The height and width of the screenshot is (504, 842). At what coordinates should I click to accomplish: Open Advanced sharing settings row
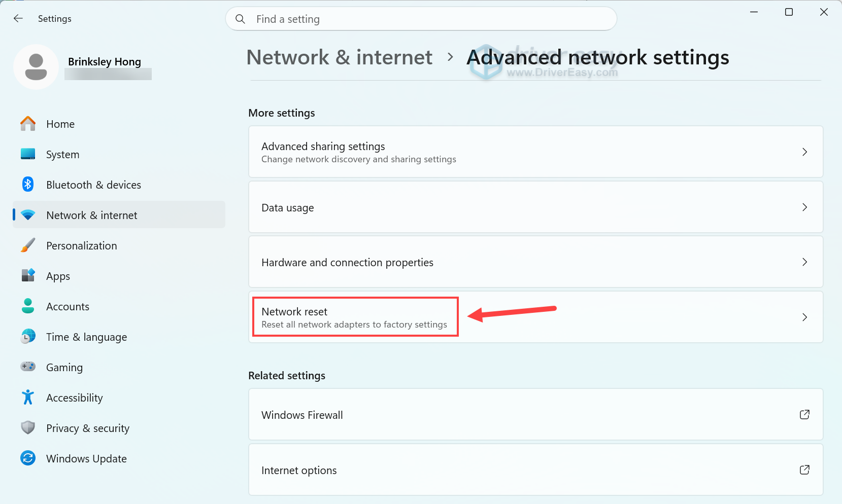point(535,152)
